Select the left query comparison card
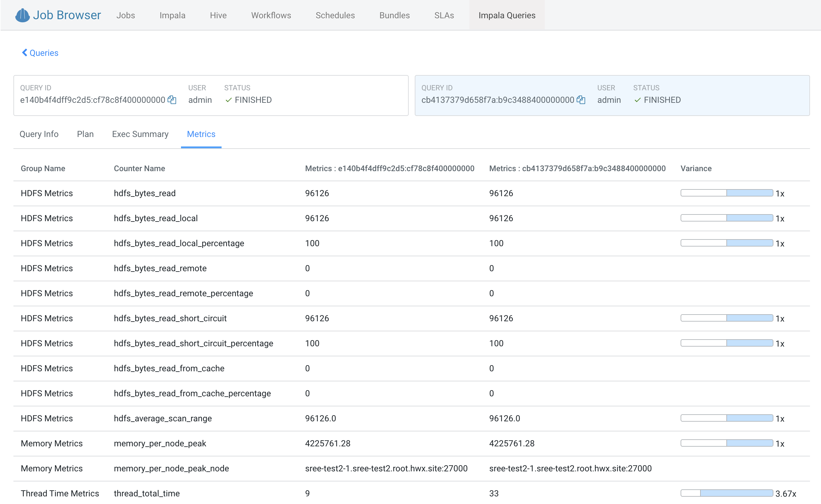This screenshot has height=504, width=821. pyautogui.click(x=211, y=95)
